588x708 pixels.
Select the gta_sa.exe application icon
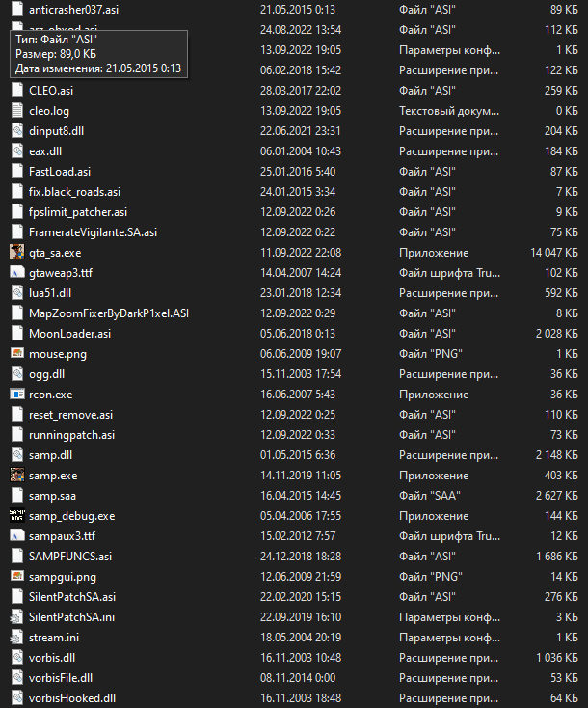coord(17,252)
